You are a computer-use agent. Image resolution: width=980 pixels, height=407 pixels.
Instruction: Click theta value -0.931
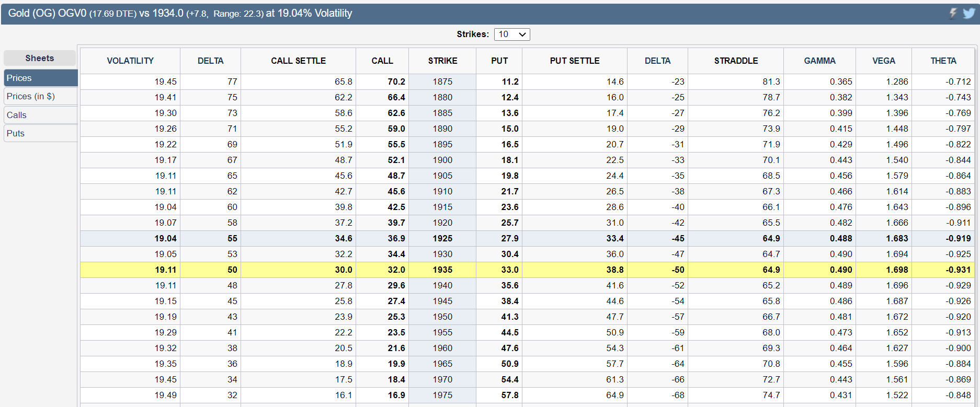[958, 270]
